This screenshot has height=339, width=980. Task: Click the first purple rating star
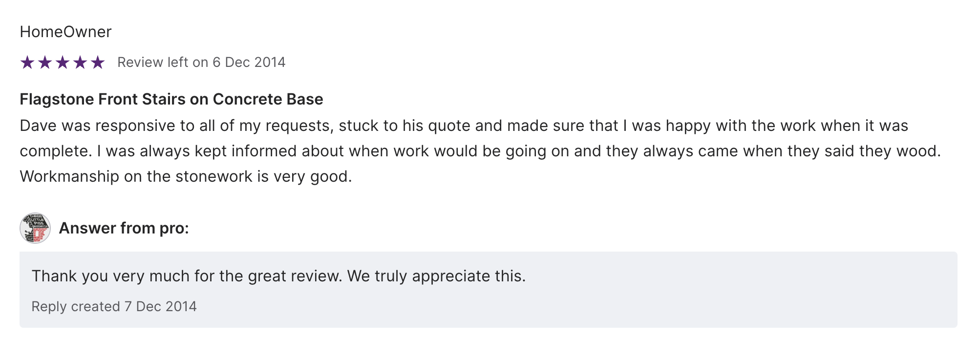click(27, 63)
